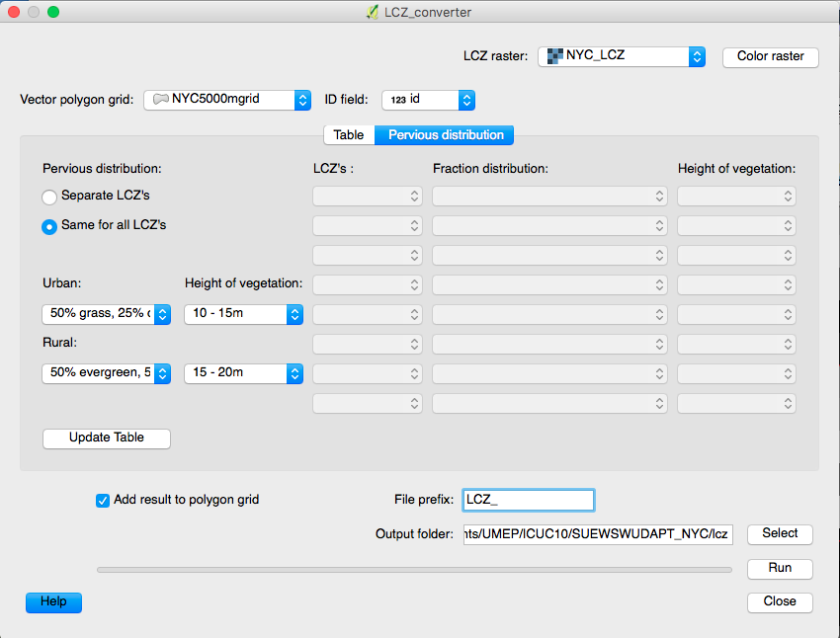Click the green maximize window button
The image size is (840, 638).
pyautogui.click(x=53, y=12)
